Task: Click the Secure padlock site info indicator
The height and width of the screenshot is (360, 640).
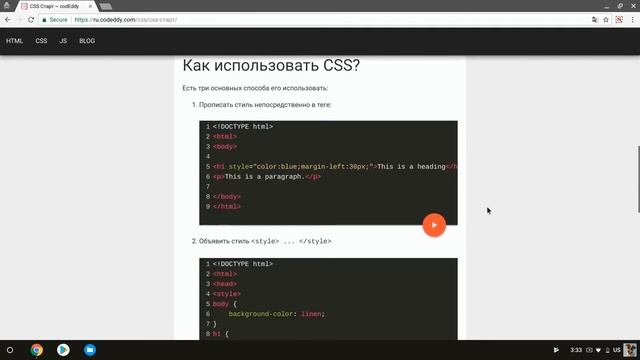Action: coord(55,20)
